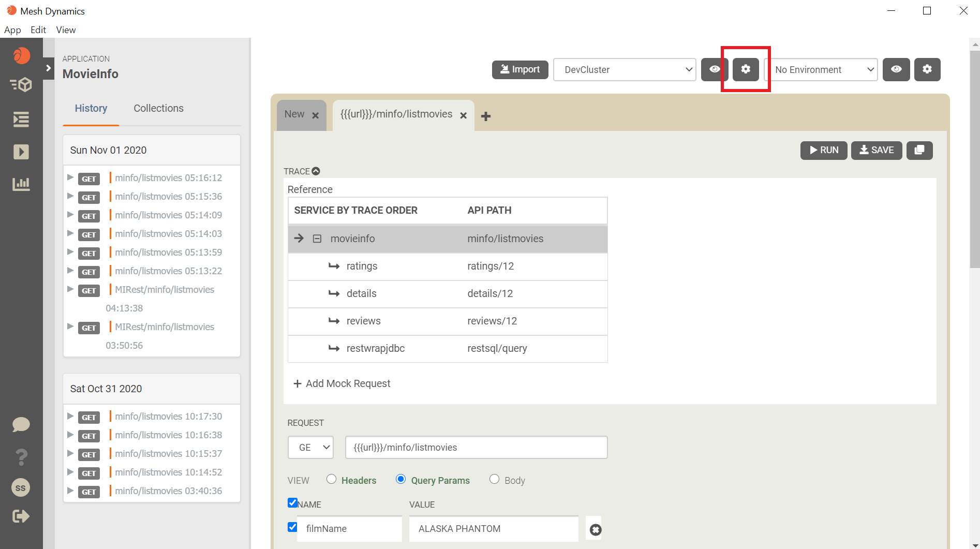This screenshot has width=980, height=549.
Task: Click the RUN button
Action: [x=824, y=150]
